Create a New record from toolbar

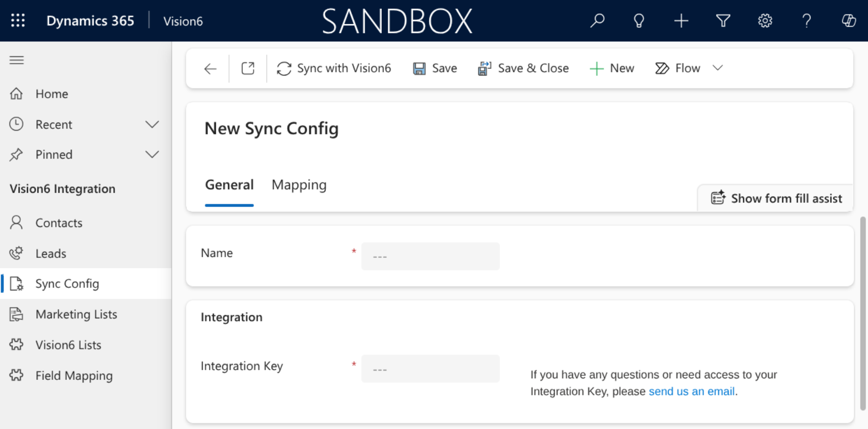tap(612, 68)
